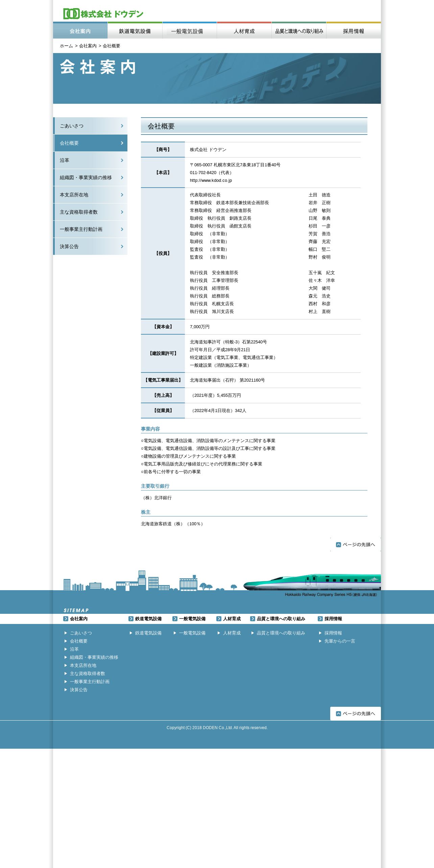Click arrow icon beside sitemap heading 採用情報
Screen dimensions: 434x868
point(320,619)
